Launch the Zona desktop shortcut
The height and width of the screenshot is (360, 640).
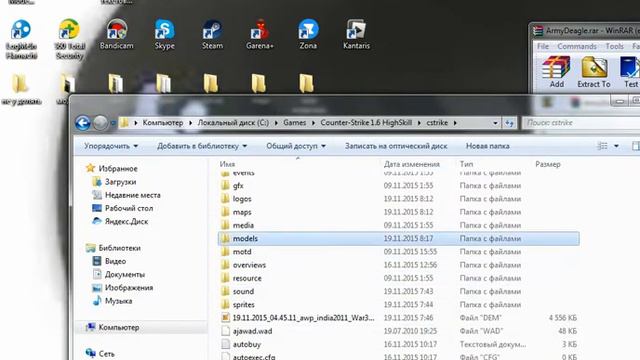tap(308, 35)
